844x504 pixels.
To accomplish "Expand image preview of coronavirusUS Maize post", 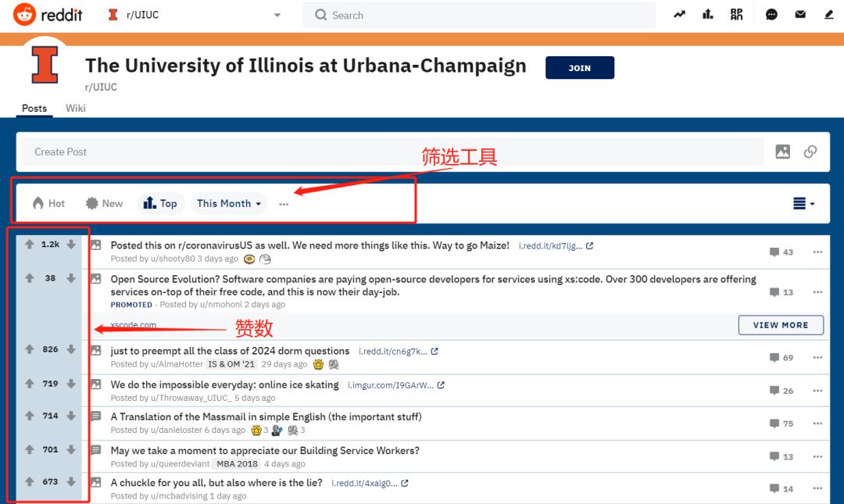I will point(96,245).
